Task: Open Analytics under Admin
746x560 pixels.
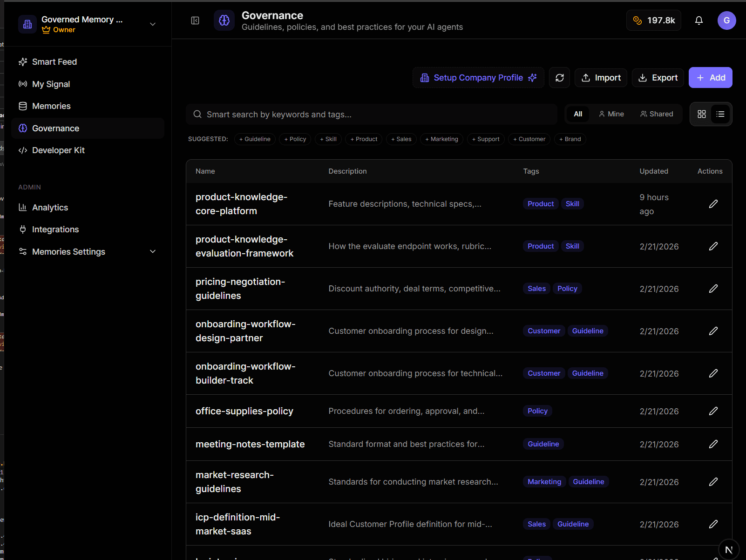Action: pos(50,207)
